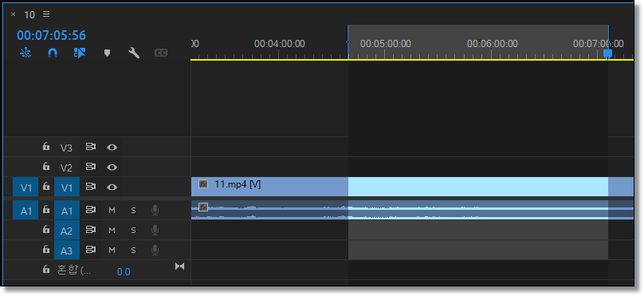The height and width of the screenshot is (304, 644).
Task: Target the V2 track header
Action: point(66,168)
